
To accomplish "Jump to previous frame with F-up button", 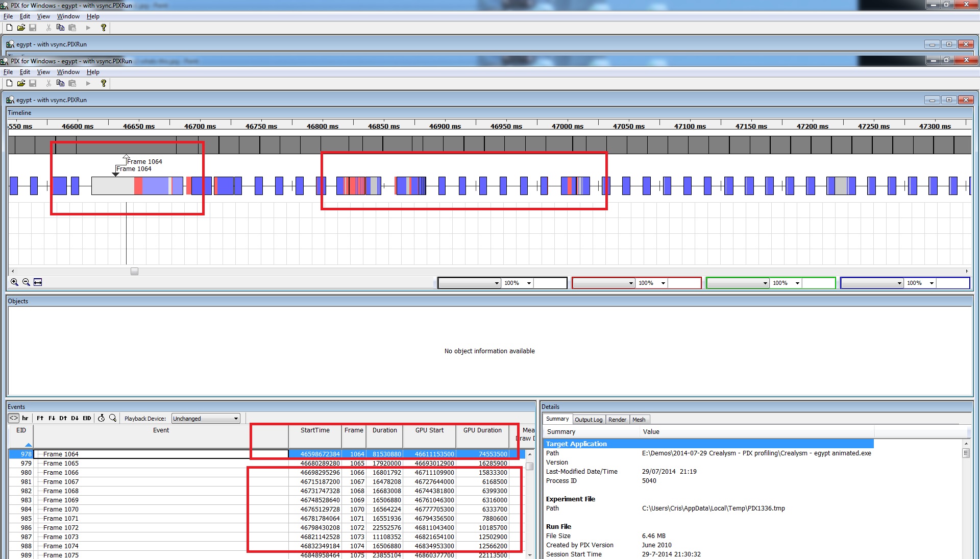I will [x=40, y=418].
